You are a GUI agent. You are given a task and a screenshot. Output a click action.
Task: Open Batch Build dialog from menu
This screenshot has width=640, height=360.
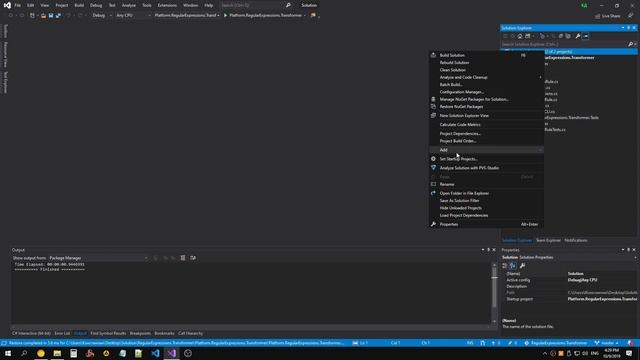click(451, 84)
